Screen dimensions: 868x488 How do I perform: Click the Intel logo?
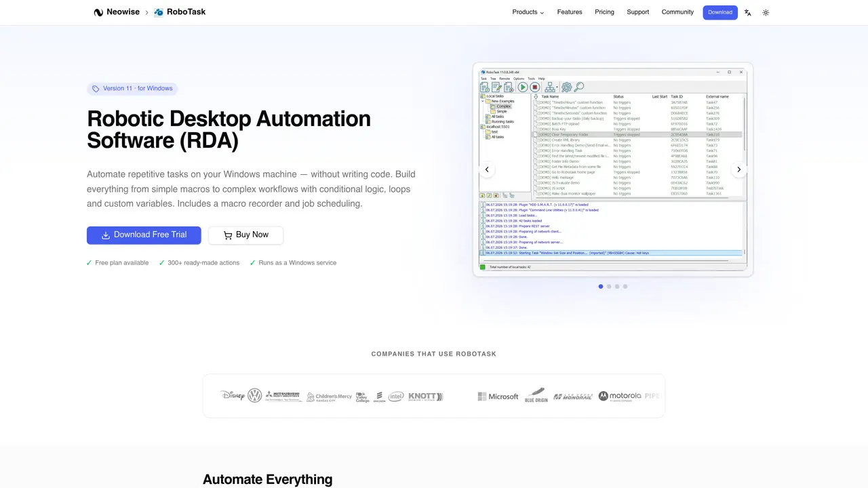(x=396, y=396)
